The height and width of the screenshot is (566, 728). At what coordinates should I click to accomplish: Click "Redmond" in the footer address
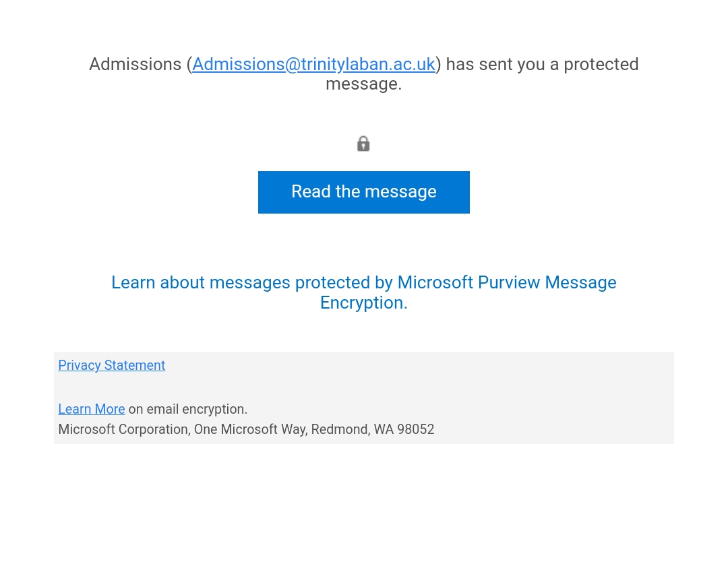[x=340, y=429]
